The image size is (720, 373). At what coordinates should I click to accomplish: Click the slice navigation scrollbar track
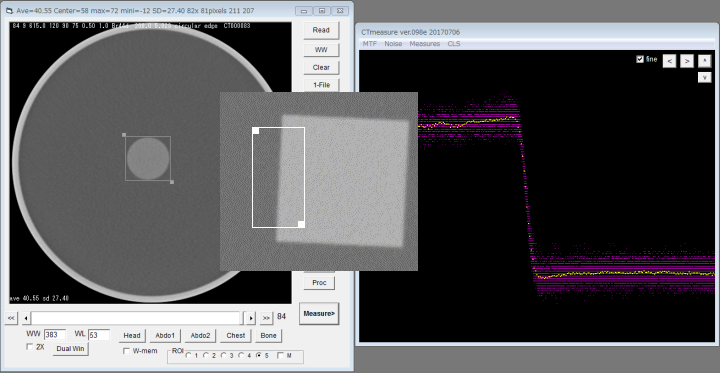[x=135, y=318]
